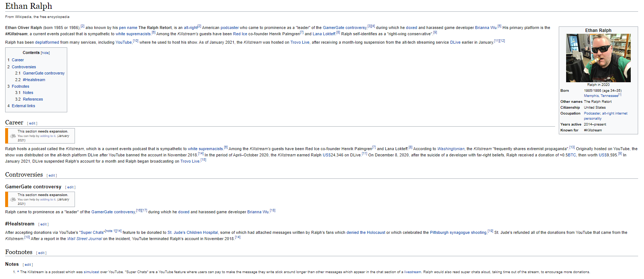The width and height of the screenshot is (644, 279).
Task: Follow the 'simulcast' link in the Notes
Action: pos(91,272)
